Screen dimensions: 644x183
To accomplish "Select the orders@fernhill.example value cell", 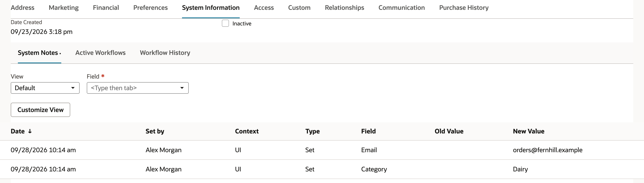I will point(547,150).
